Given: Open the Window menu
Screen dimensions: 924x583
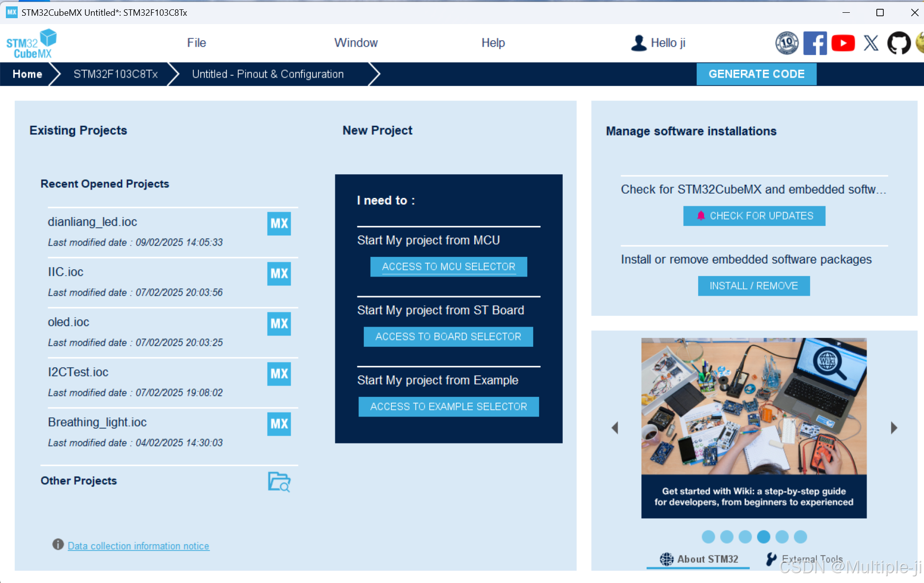Looking at the screenshot, I should [356, 43].
